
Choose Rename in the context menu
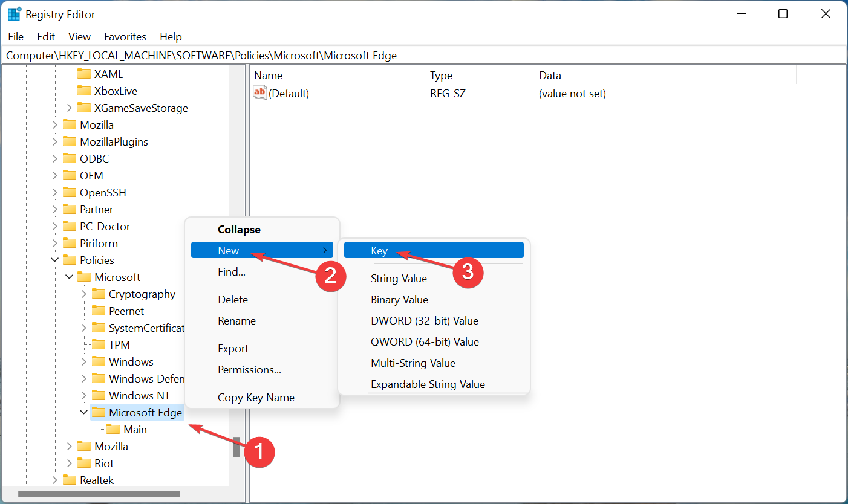pos(262,321)
